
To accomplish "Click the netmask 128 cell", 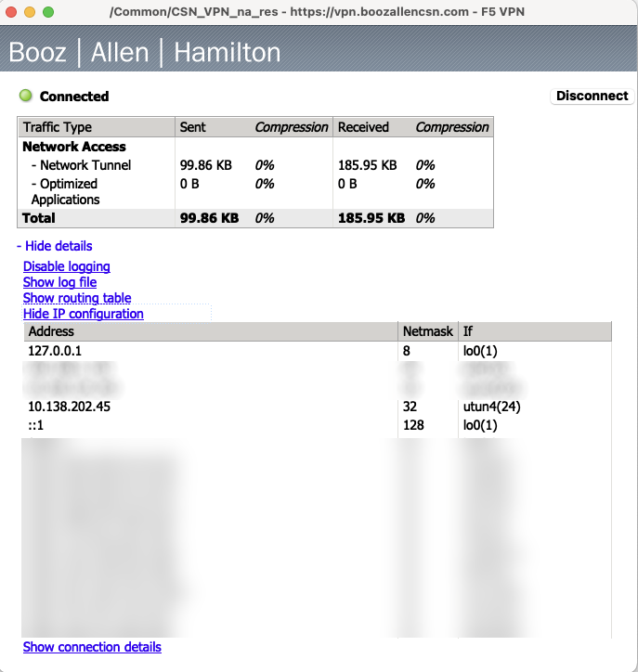I will click(413, 425).
